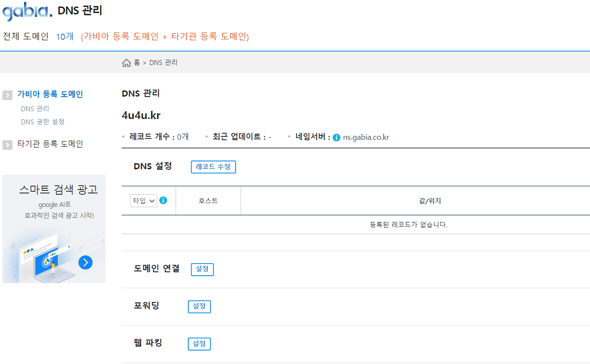Expand the 타기관 등록 도메인 section
The height and width of the screenshot is (364, 590).
[7, 144]
